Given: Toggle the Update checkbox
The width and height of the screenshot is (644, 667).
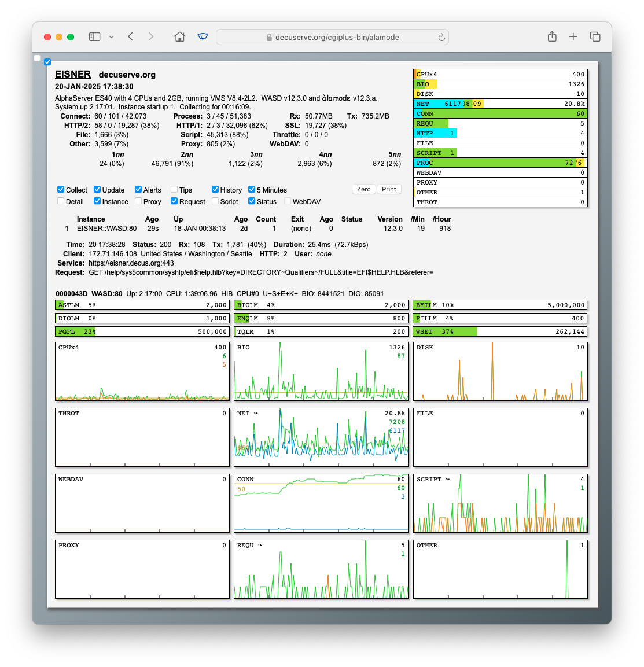Looking at the screenshot, I should pos(97,189).
